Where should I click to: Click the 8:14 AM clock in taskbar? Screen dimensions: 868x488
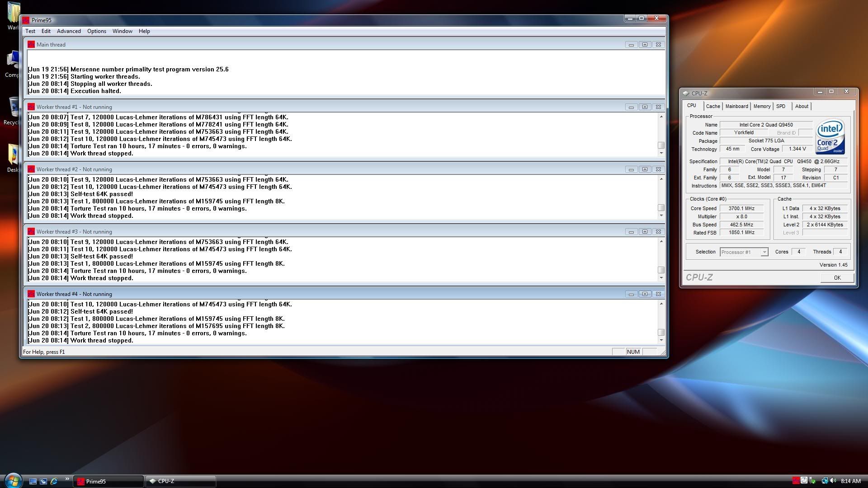pyautogui.click(x=850, y=481)
